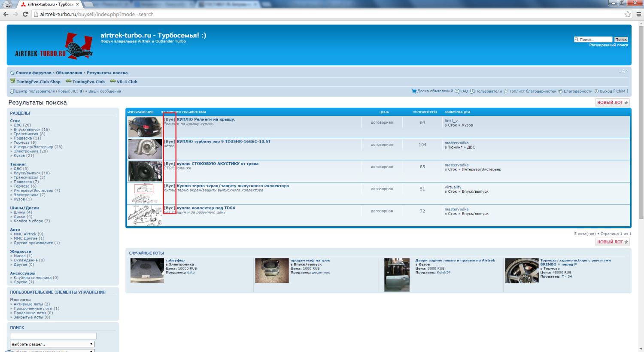Select Активные лоты in sidebar
The width and height of the screenshot is (644, 352).
click(x=31, y=304)
